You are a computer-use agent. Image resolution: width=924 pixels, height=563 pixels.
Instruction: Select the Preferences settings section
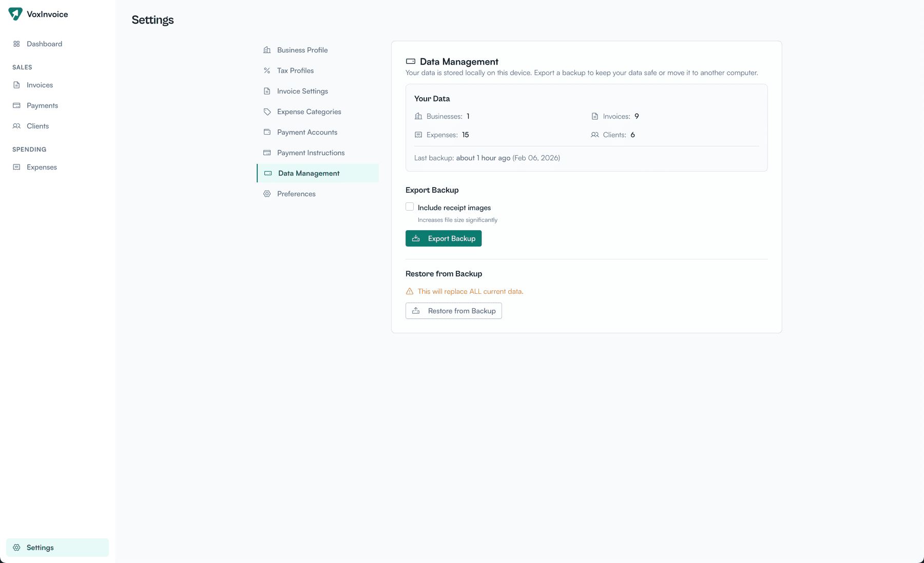(x=296, y=194)
